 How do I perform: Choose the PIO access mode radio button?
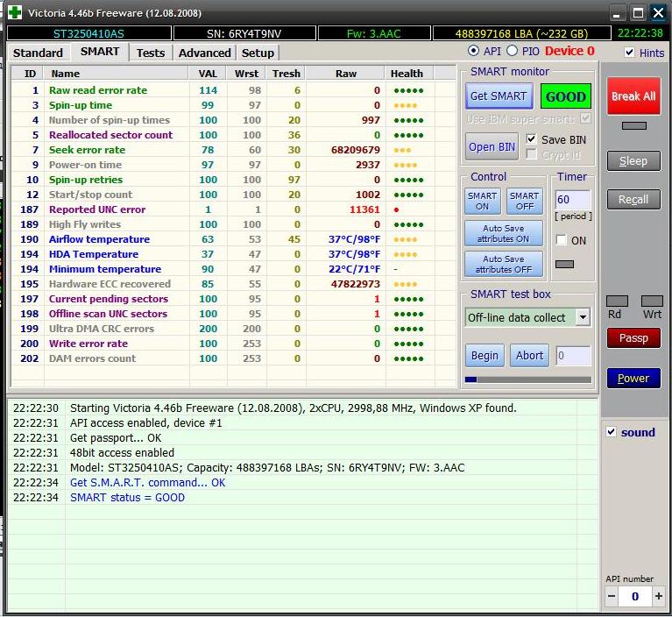tap(513, 51)
